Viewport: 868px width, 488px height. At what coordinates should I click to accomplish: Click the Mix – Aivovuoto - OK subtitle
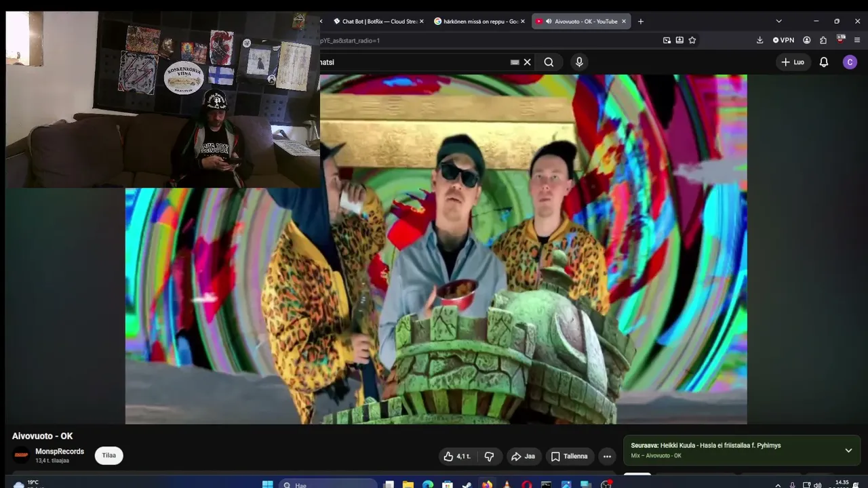(x=656, y=455)
